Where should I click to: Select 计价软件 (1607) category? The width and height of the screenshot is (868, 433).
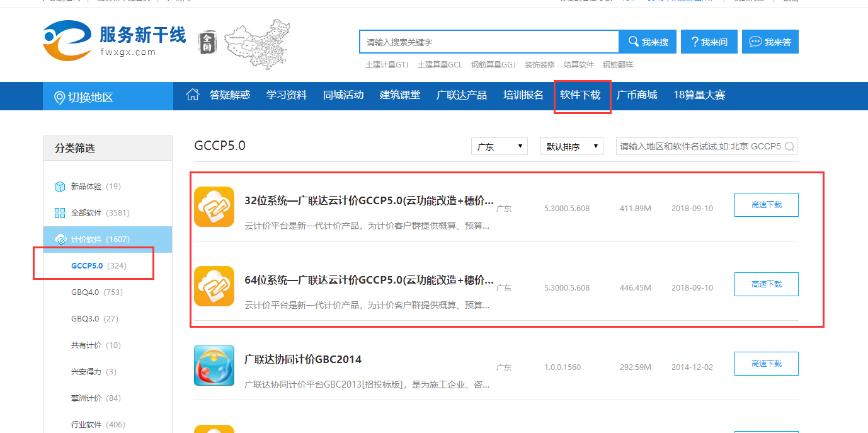tap(108, 240)
